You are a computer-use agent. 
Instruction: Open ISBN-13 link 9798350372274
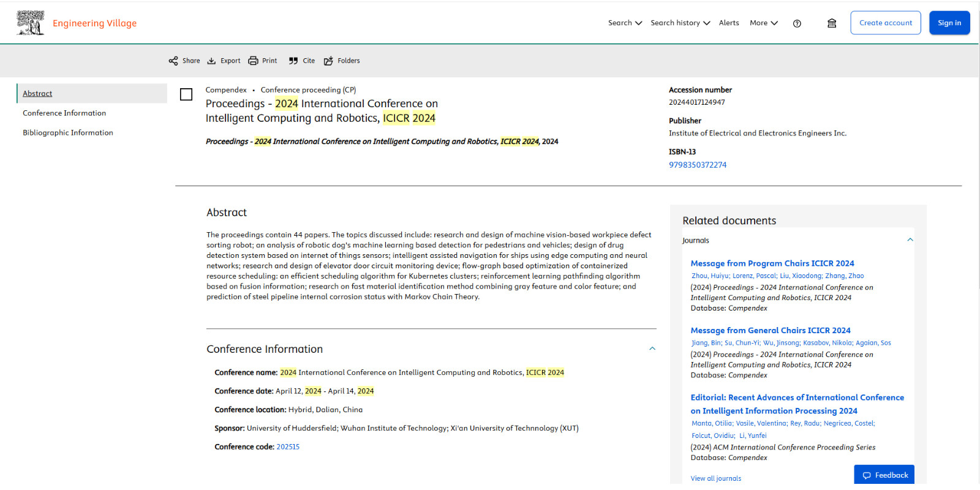point(698,165)
